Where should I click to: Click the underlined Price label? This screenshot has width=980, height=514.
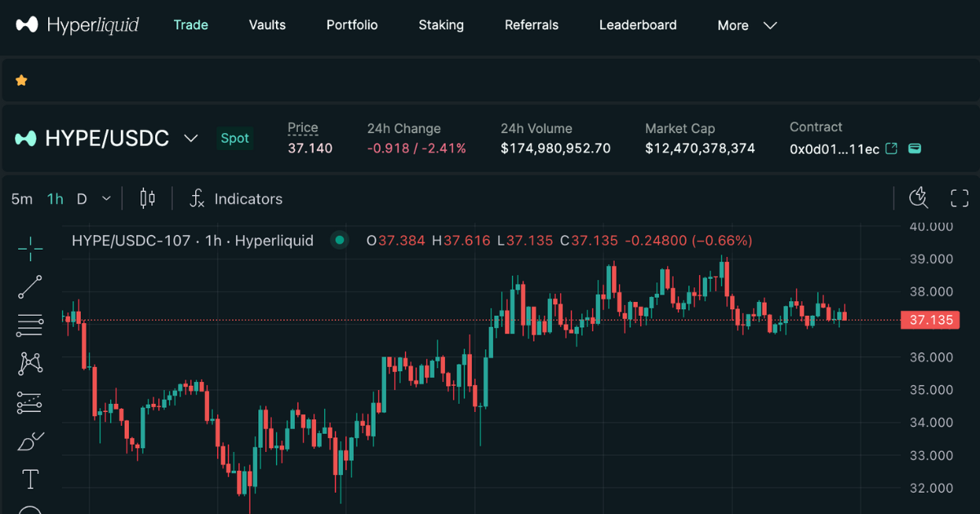(303, 128)
